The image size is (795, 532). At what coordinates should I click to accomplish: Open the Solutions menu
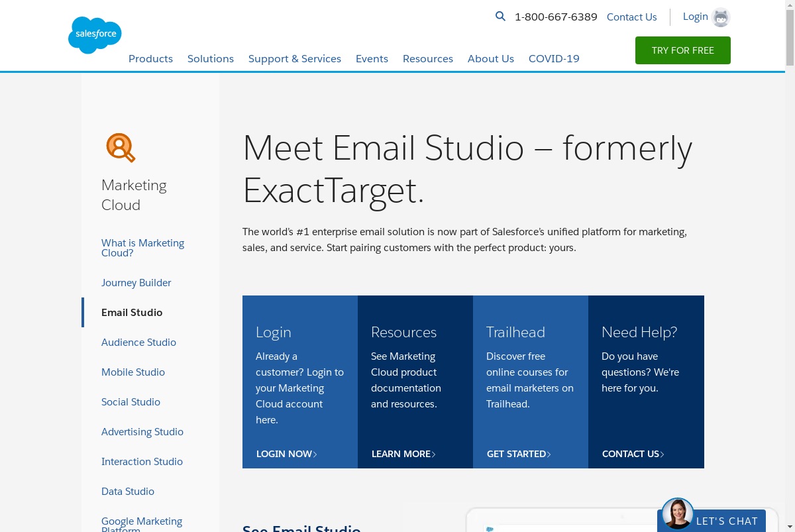[211, 58]
